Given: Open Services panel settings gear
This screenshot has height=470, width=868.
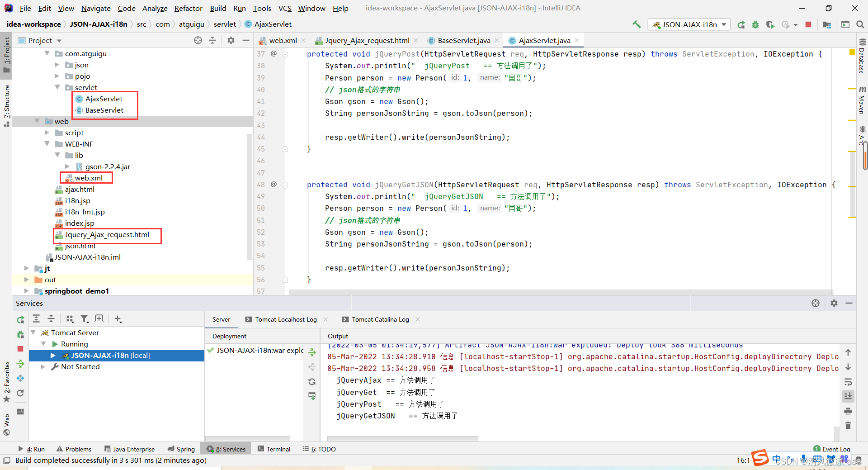Looking at the screenshot, I should click(834, 303).
